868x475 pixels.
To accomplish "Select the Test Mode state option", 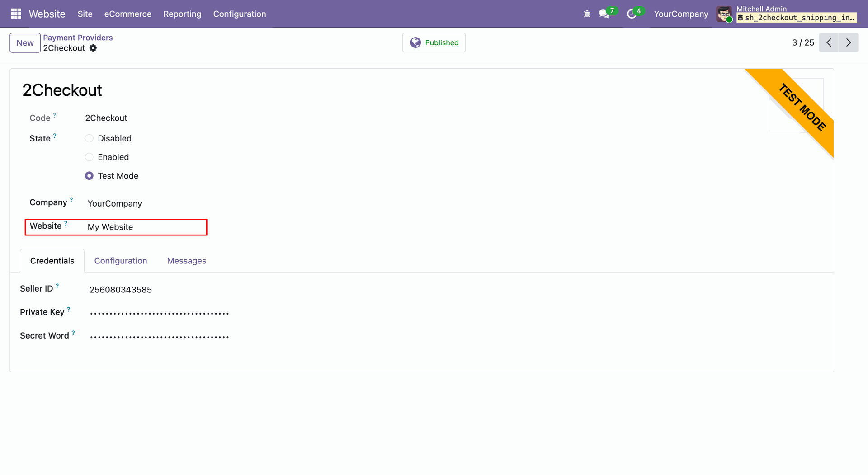I will [x=90, y=176].
